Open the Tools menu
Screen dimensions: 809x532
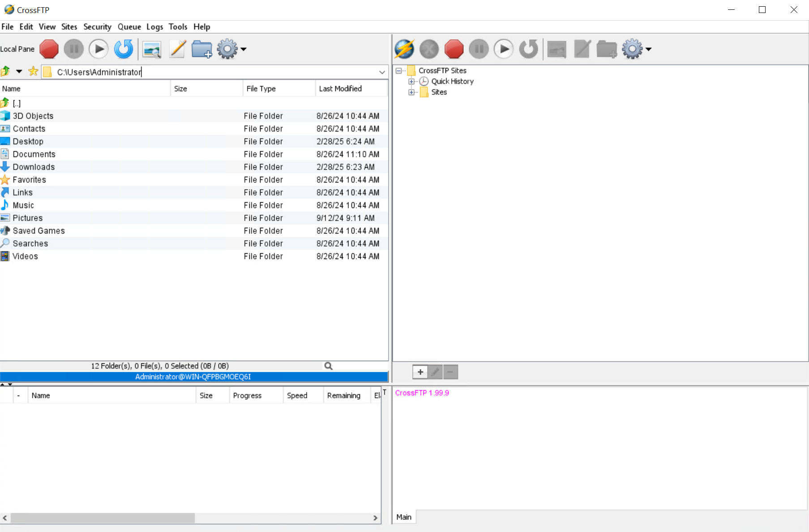pos(178,27)
